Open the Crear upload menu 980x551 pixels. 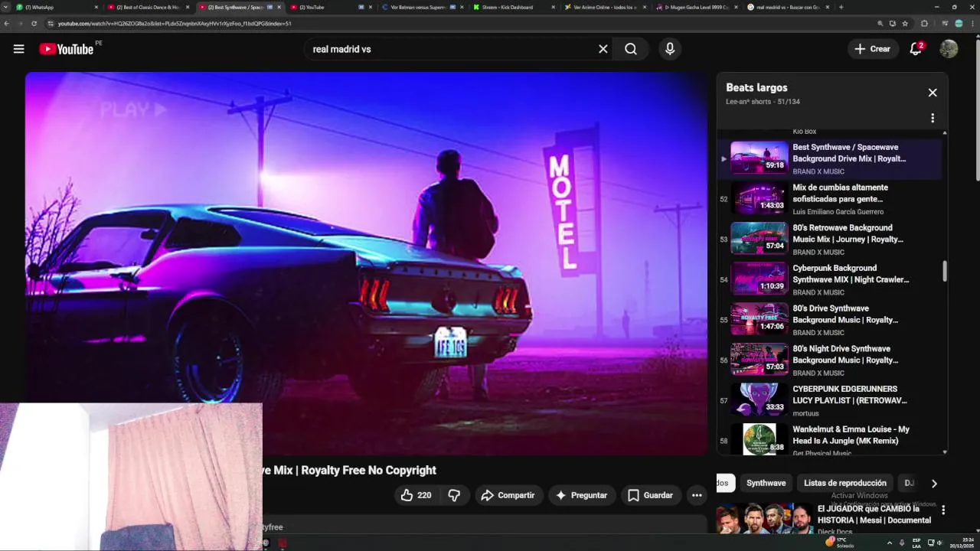(873, 49)
